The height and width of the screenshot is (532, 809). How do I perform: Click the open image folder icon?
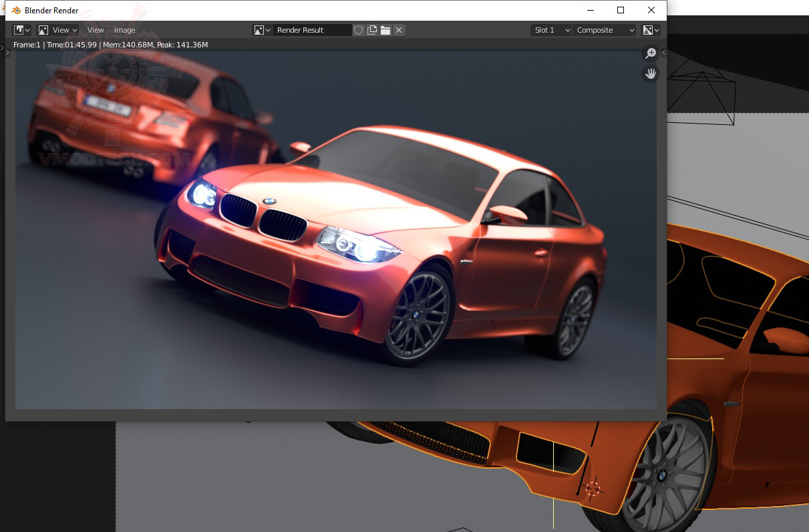[x=385, y=30]
